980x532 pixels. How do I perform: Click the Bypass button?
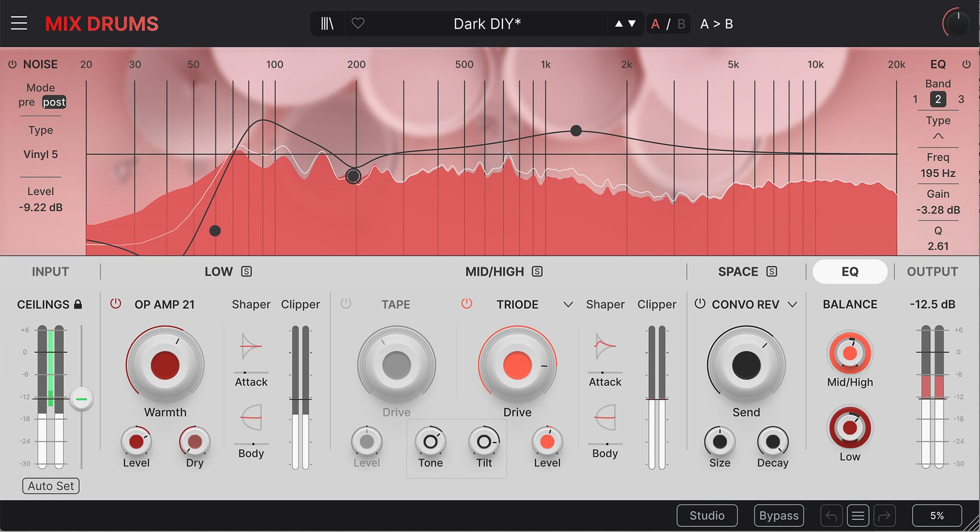pyautogui.click(x=778, y=515)
